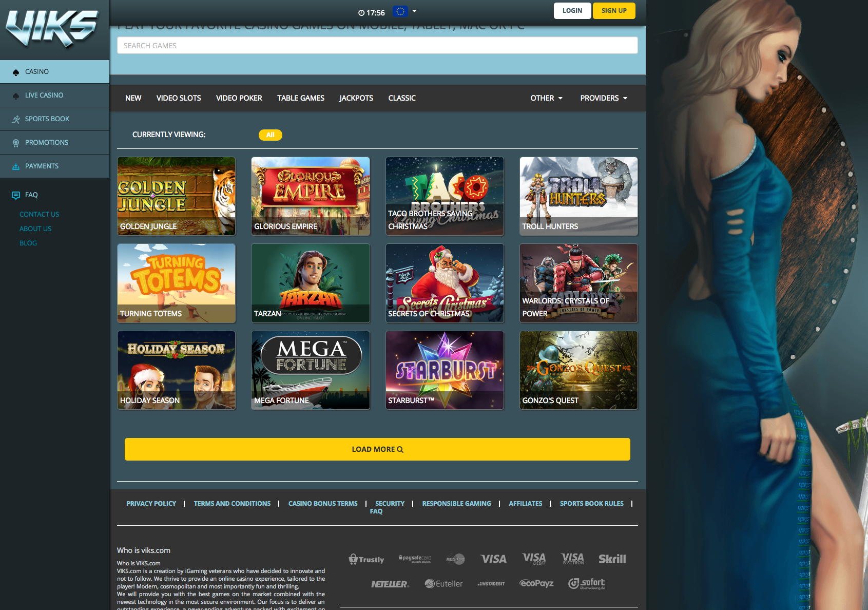Viewport: 868px width, 610px height.
Task: Click the Sofort logo
Action: pos(587,584)
